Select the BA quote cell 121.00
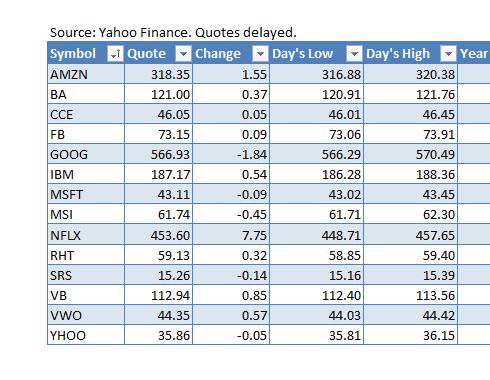Screen dimensions: 490x380 click(x=159, y=94)
